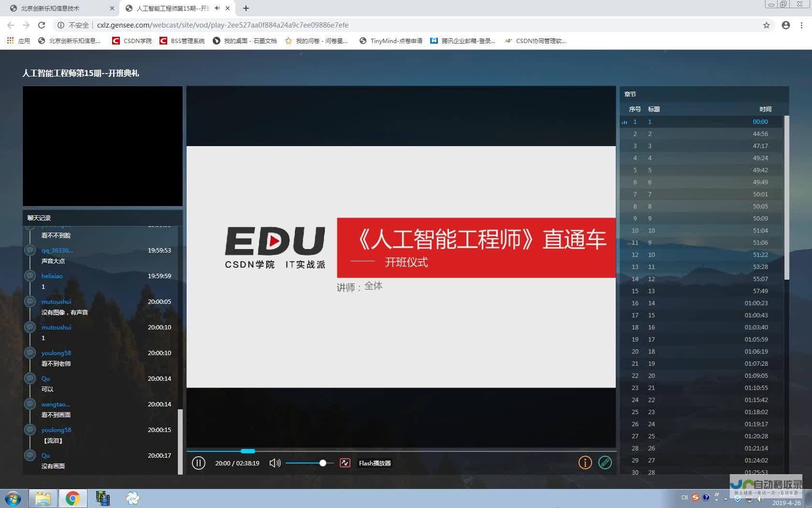Jump to chapter at 01:00:23
This screenshot has width=812, height=508.
[x=702, y=303]
